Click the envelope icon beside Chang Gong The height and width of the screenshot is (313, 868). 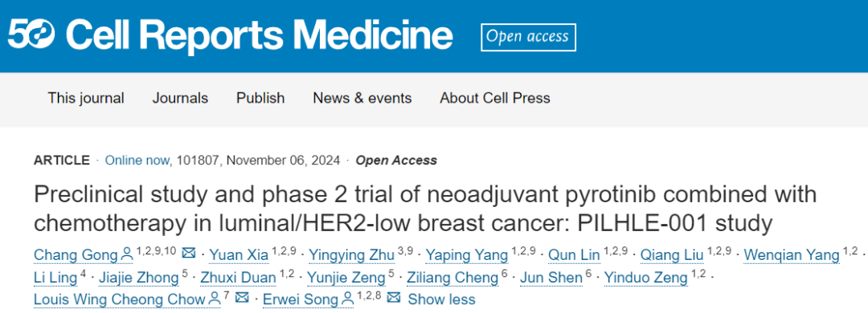tap(188, 254)
